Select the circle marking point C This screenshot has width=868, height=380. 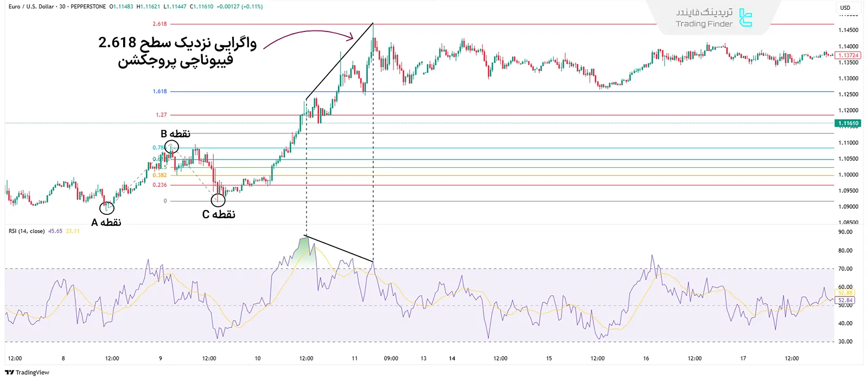click(218, 200)
